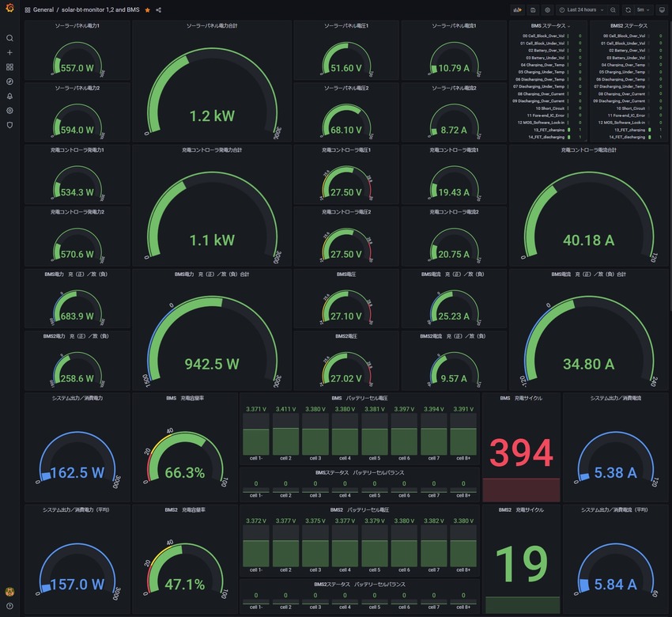Toggle the orange favorite star icon
The height and width of the screenshot is (617, 672).
tap(147, 9)
